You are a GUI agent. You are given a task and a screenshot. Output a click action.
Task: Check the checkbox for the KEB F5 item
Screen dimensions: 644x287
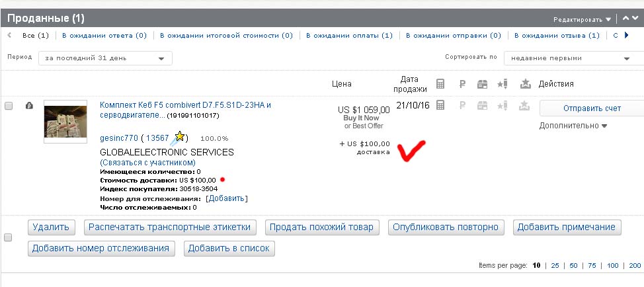[9, 106]
